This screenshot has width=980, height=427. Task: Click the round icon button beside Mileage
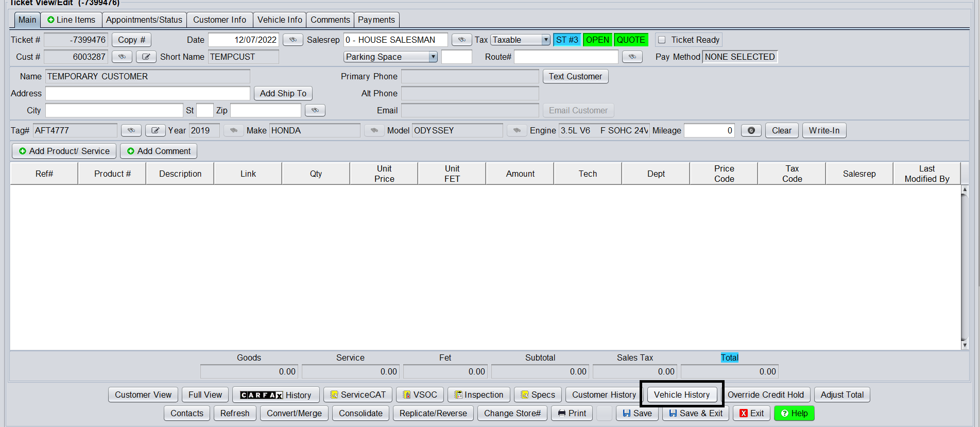(751, 130)
